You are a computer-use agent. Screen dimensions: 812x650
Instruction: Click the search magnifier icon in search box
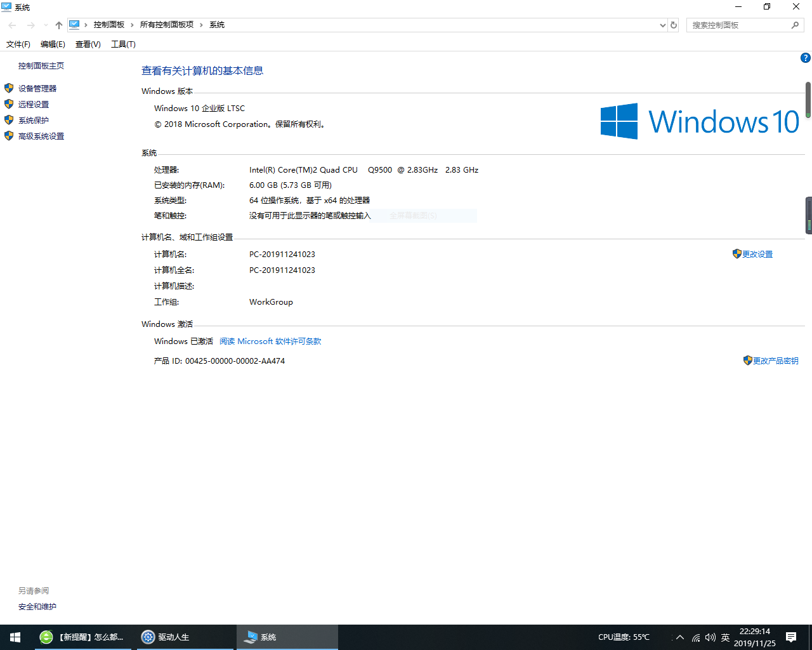795,25
